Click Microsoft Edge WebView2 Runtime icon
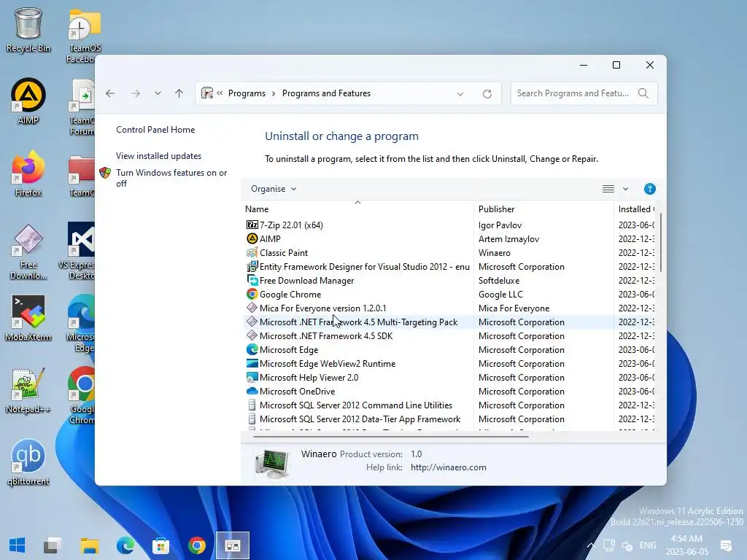This screenshot has height=560, width=747. (252, 363)
